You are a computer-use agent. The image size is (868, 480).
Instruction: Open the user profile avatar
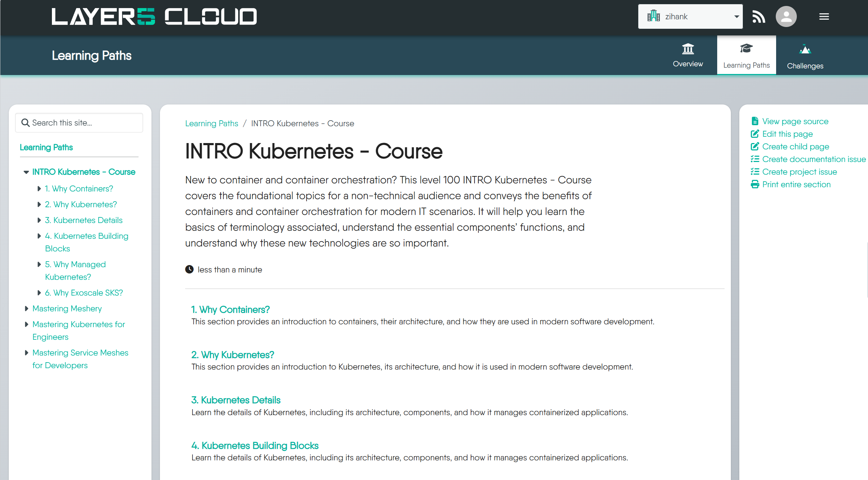point(786,16)
